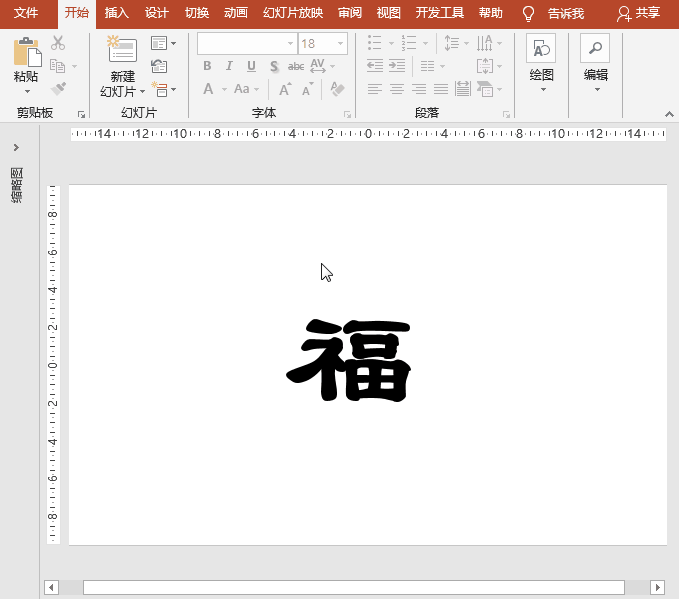This screenshot has height=599, width=679.
Task: Switch to the Animations tab
Action: click(236, 13)
